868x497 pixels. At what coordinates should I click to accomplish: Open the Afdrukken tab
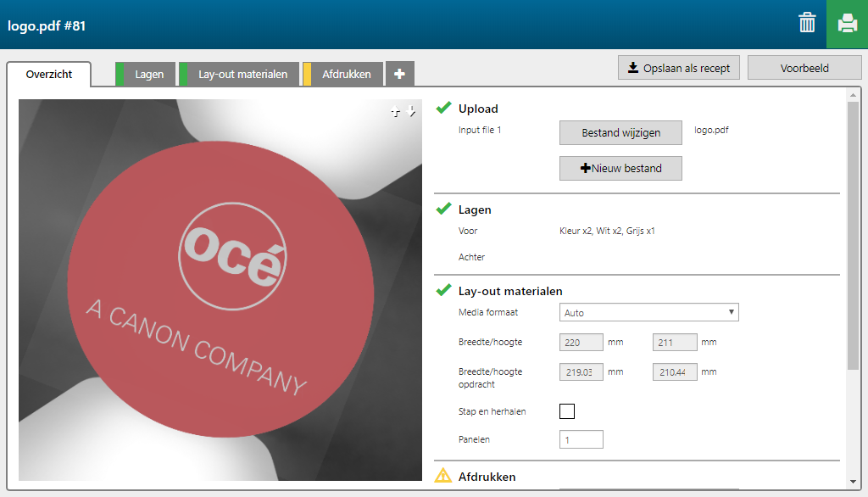coord(342,75)
